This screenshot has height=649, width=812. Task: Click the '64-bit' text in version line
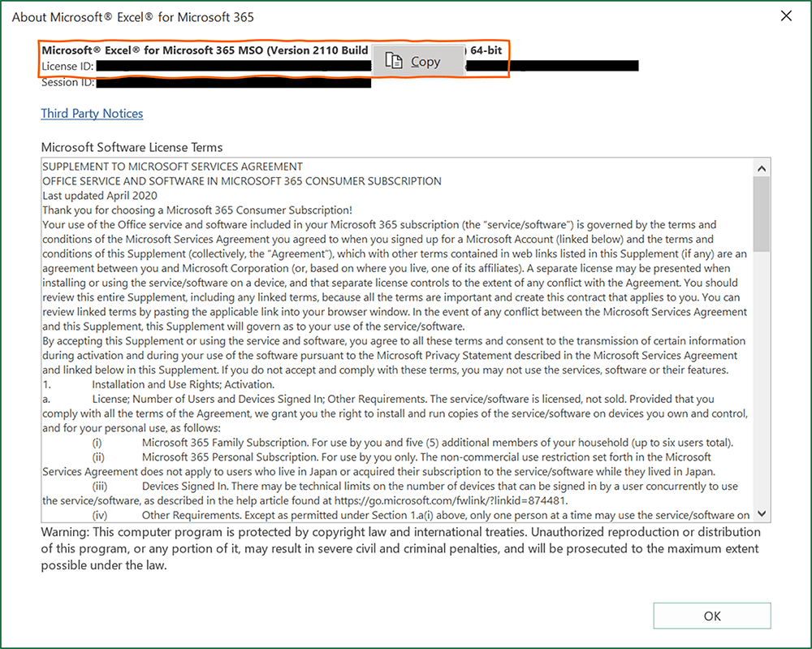(x=486, y=50)
